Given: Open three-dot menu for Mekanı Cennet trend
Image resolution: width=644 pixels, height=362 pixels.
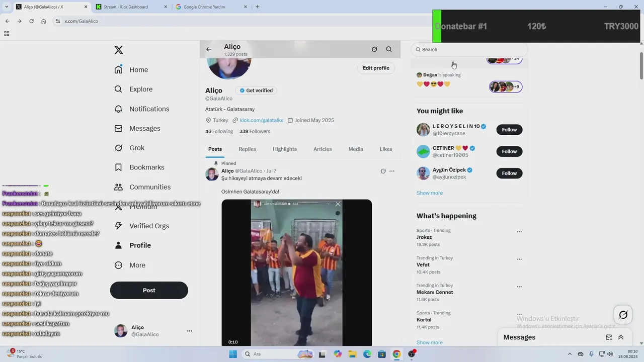Looking at the screenshot, I should 519,287.
